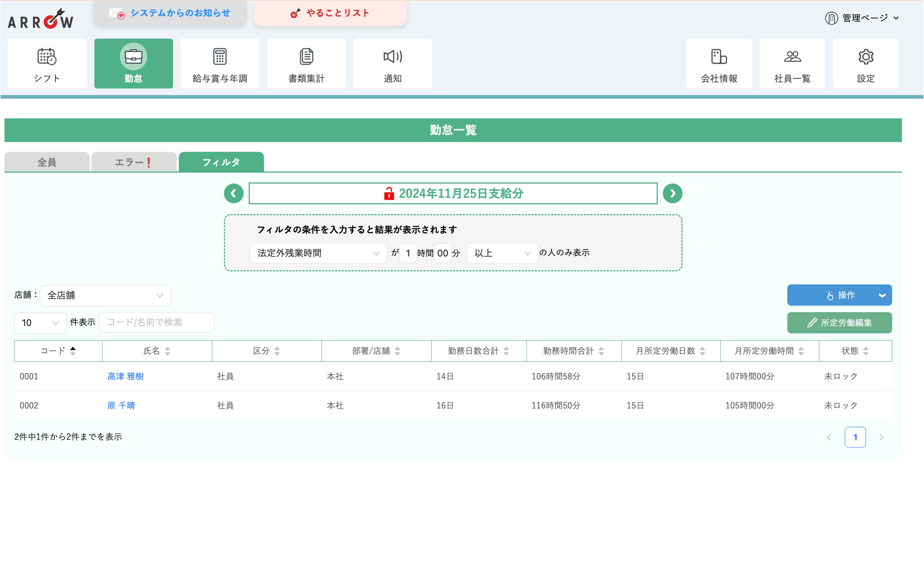
Task: Click the 設定 gear icon
Action: tap(865, 57)
